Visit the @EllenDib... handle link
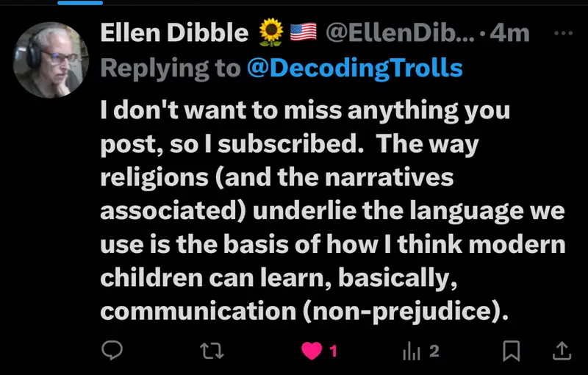This screenshot has width=588, height=375. click(400, 33)
